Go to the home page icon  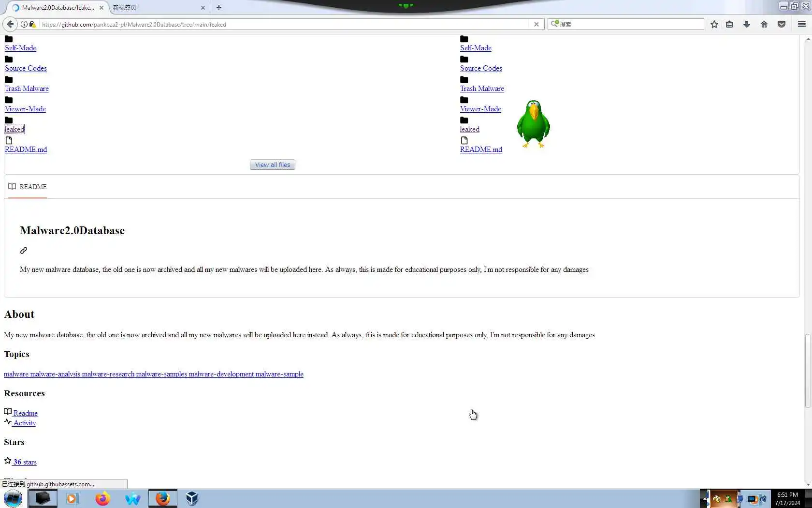764,24
